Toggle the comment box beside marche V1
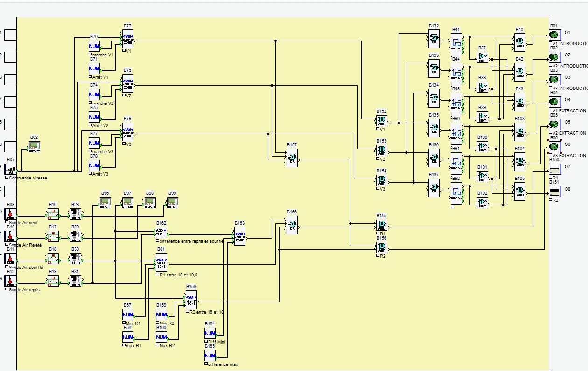This screenshot has width=588, height=371. 90,55
